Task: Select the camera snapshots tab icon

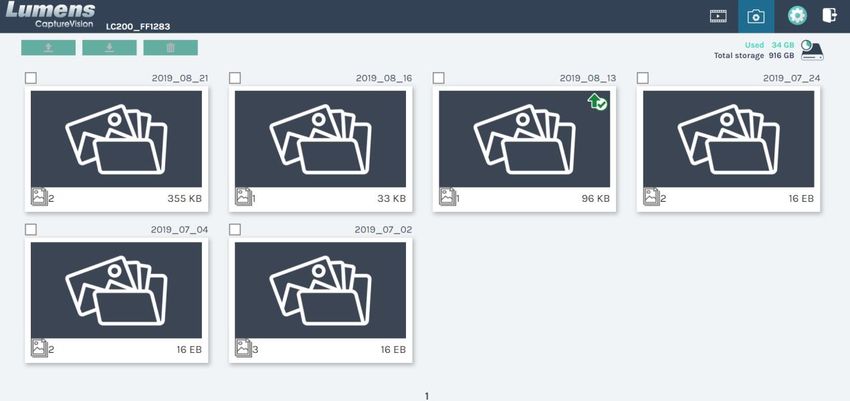Action: coord(756,16)
